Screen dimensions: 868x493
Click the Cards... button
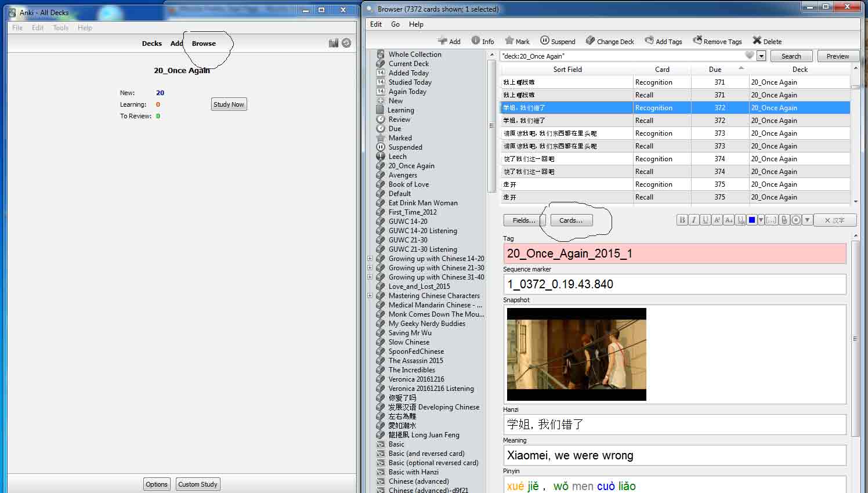coord(570,220)
